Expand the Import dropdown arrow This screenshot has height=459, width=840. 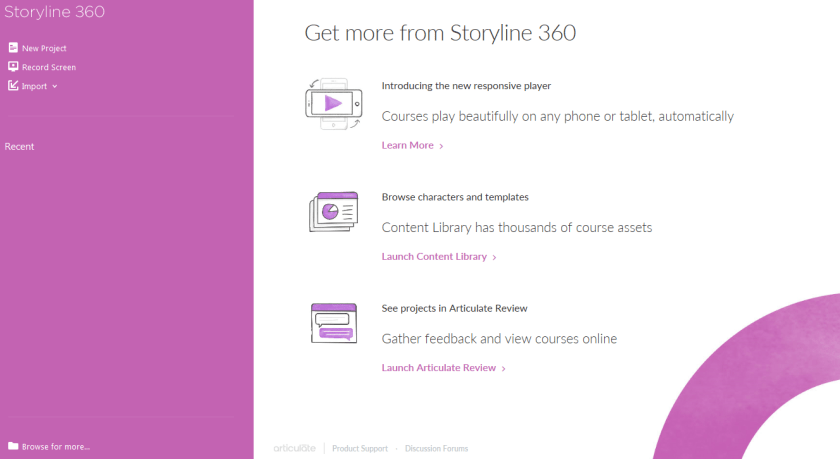click(x=55, y=86)
